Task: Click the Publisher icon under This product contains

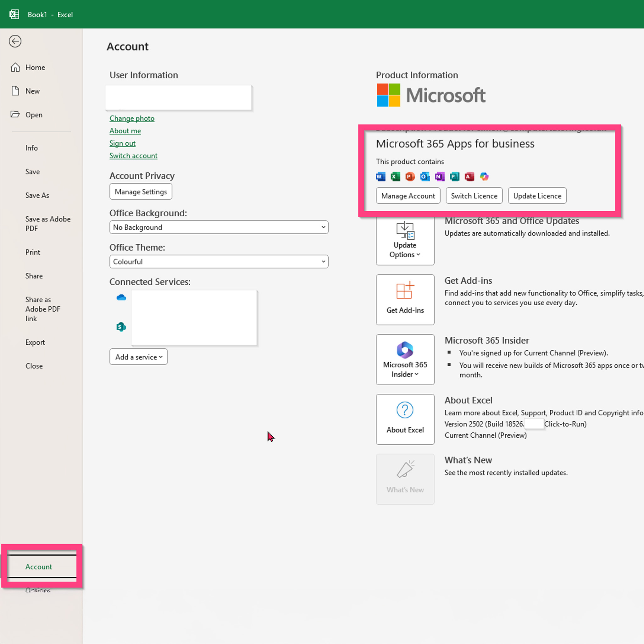Action: (455, 177)
